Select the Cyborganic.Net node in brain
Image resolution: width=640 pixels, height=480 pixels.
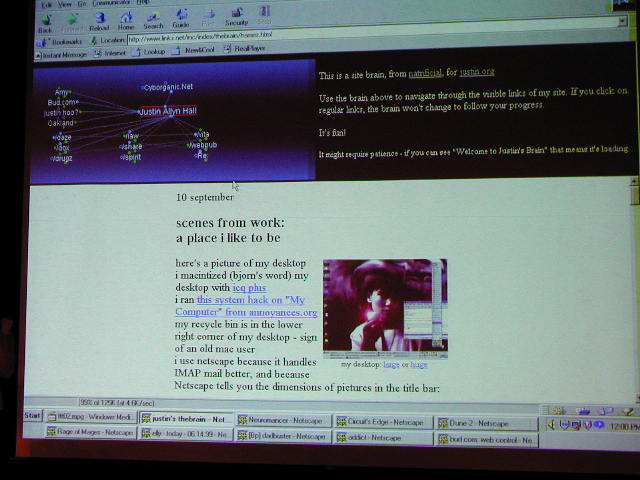(168, 87)
